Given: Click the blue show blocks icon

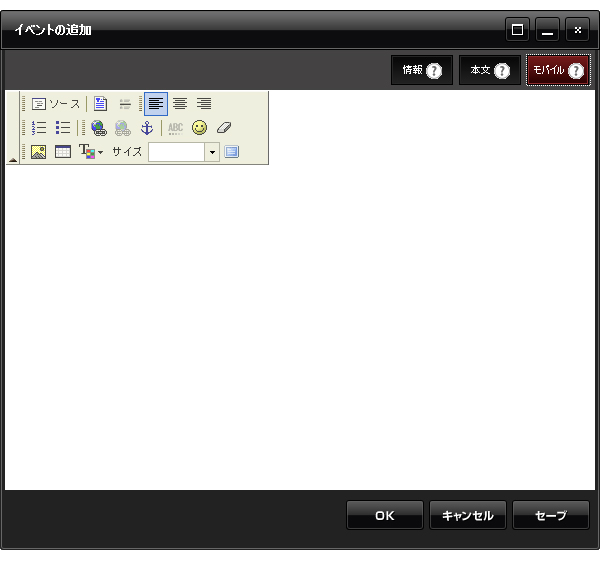Looking at the screenshot, I should point(232,152).
